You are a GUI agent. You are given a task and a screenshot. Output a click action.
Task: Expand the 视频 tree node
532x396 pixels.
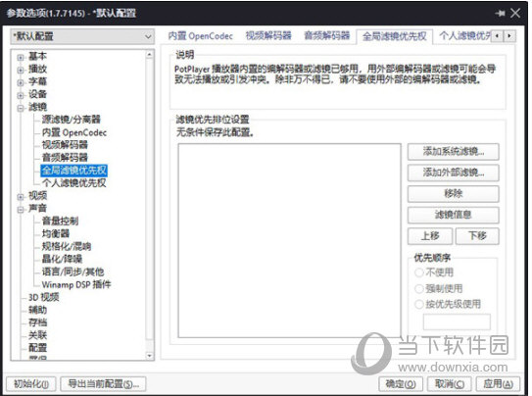coord(21,196)
